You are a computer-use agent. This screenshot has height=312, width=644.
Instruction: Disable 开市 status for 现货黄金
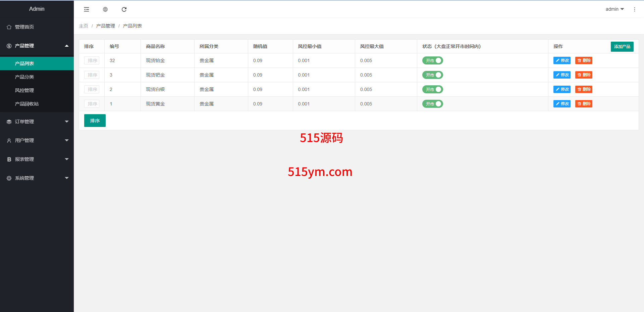(432, 104)
